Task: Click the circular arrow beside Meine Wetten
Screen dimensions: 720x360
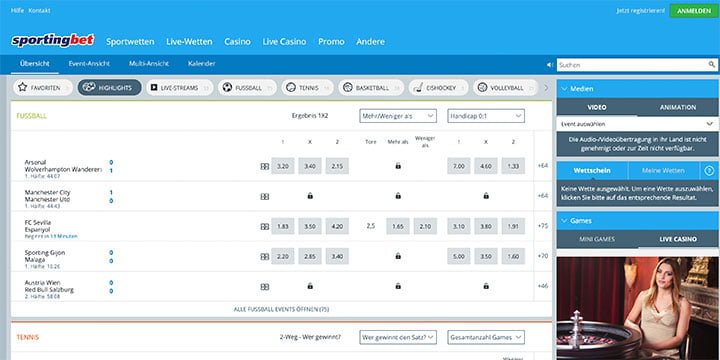Action: (x=709, y=171)
